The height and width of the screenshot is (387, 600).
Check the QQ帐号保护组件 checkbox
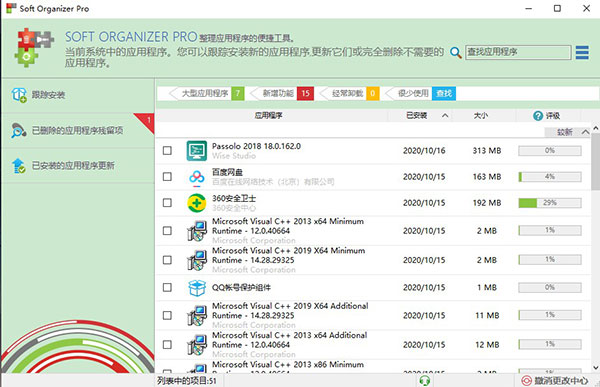coord(167,287)
